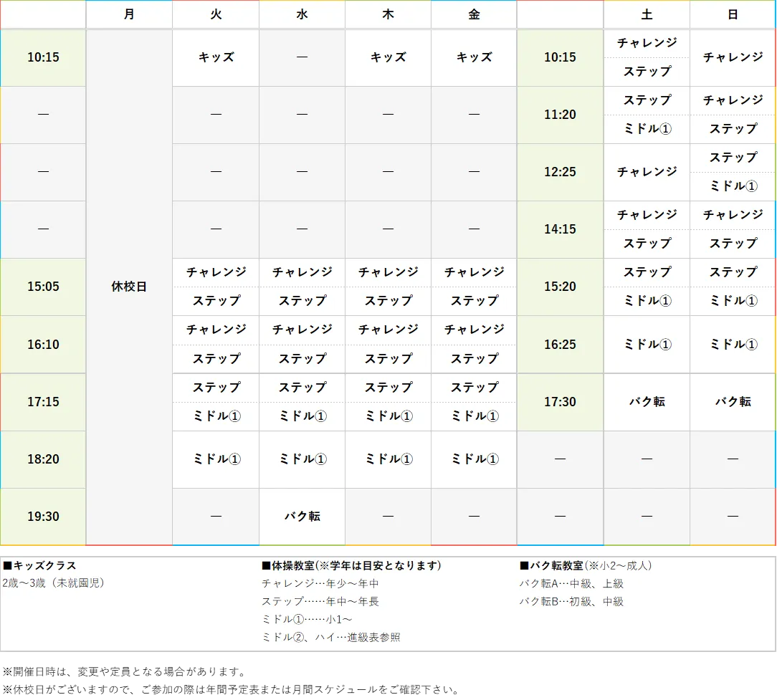Click the キッズ cell in the Thursday column
This screenshot has width=777, height=700.
click(388, 57)
